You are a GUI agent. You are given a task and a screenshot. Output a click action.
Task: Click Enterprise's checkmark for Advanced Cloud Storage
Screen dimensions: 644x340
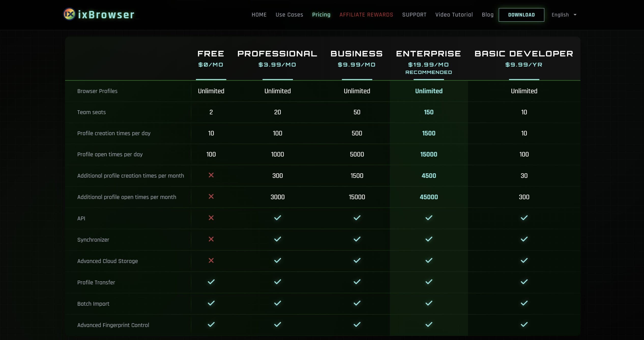click(429, 260)
